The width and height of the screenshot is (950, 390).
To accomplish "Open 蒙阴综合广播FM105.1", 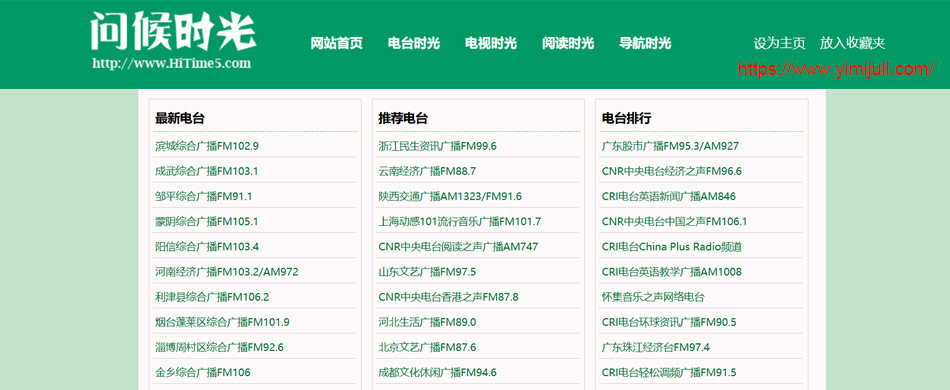I will click(x=207, y=222).
